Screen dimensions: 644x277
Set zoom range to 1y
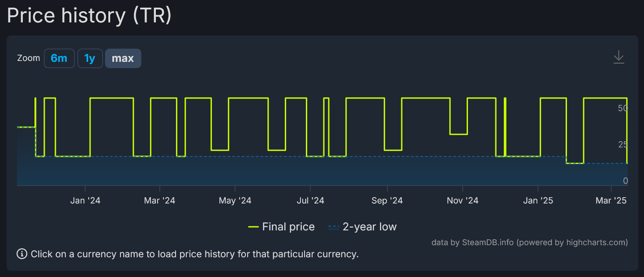[90, 58]
